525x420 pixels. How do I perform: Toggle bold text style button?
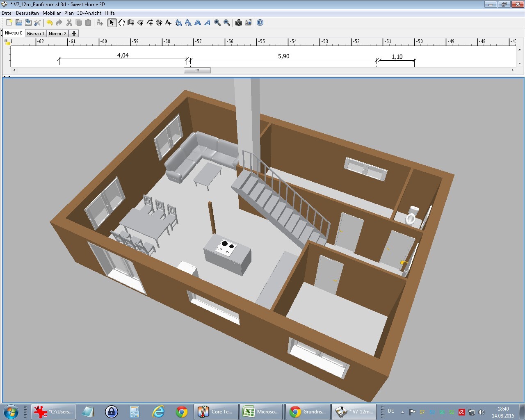198,23
